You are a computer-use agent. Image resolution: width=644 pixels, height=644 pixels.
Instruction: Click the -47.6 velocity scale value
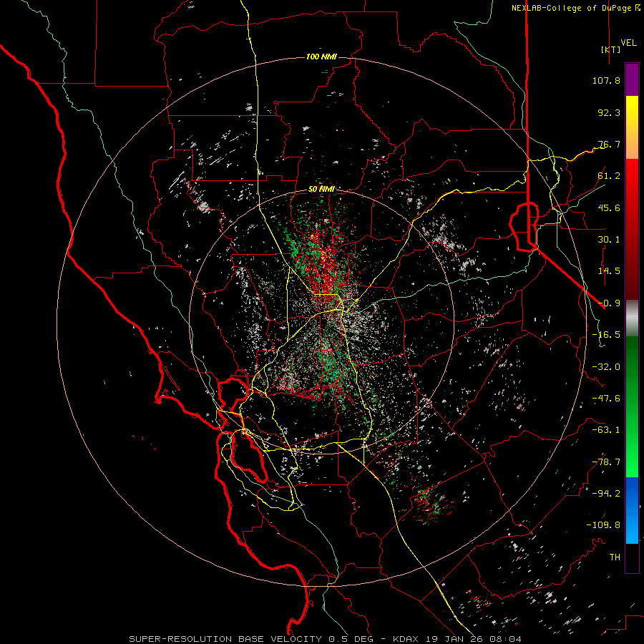click(x=606, y=399)
